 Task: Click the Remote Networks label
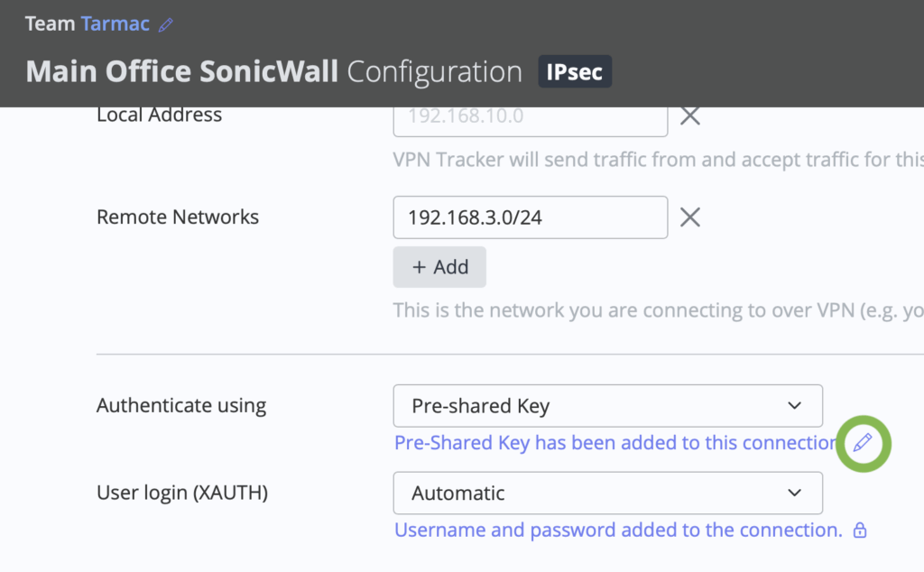click(x=177, y=217)
